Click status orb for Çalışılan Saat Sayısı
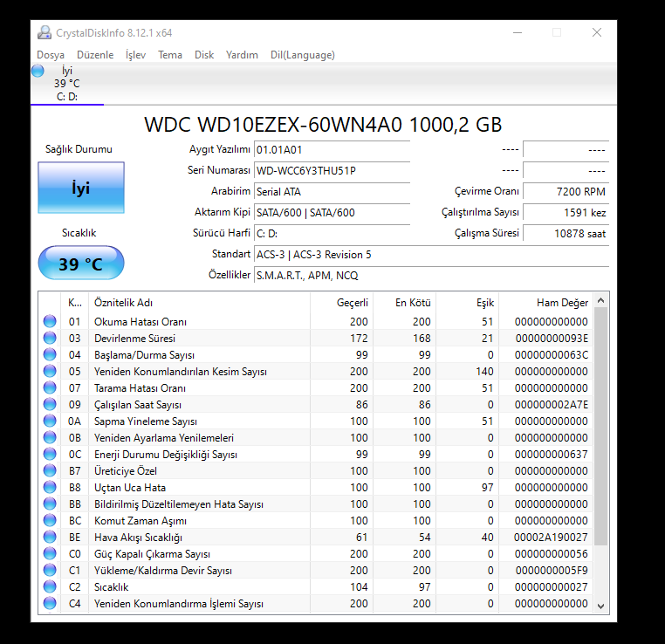Screen dimensions: 665x644 [50, 404]
